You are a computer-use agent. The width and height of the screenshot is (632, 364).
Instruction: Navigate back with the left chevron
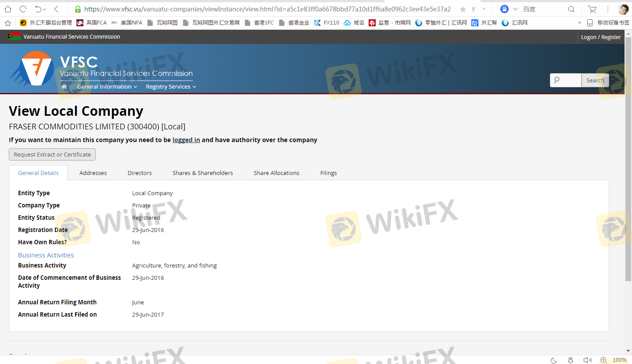click(x=56, y=9)
